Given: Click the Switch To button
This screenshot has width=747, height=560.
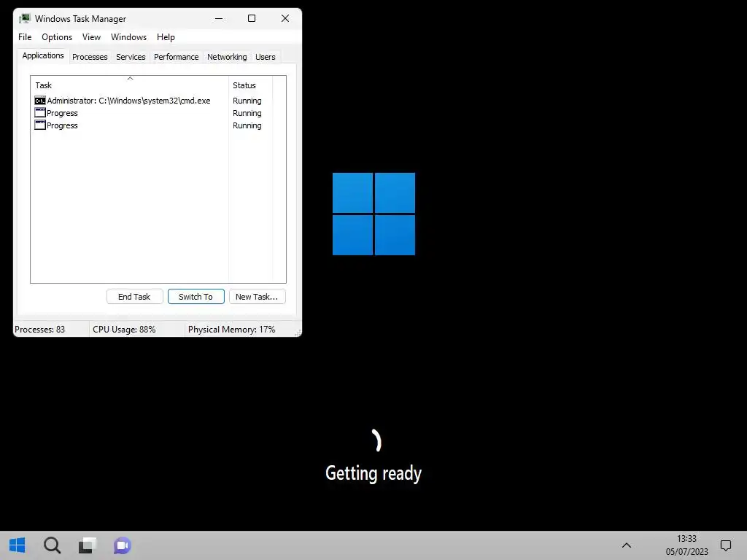Looking at the screenshot, I should (x=196, y=297).
